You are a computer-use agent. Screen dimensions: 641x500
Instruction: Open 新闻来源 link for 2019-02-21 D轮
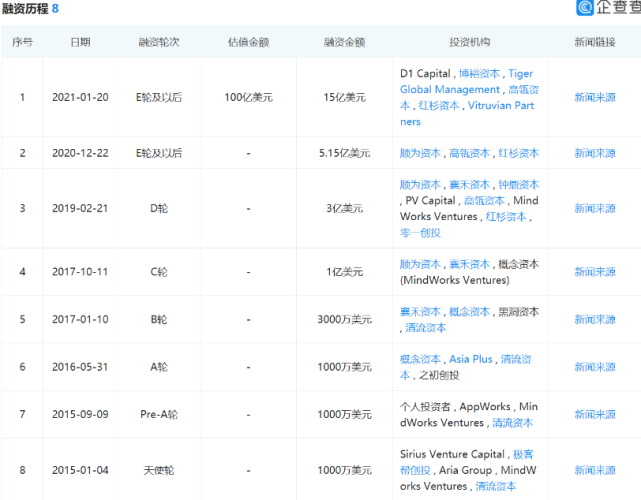tap(595, 209)
